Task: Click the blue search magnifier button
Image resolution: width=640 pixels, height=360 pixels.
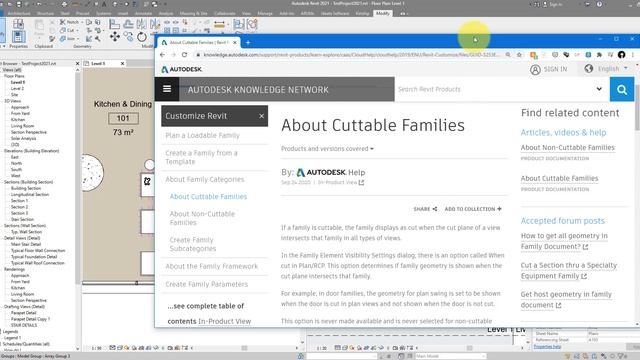Action: pos(622,89)
